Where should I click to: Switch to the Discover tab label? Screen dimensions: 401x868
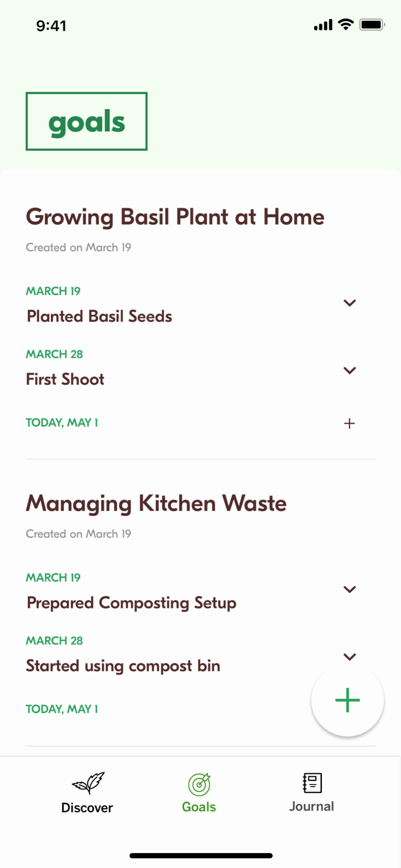pos(87,807)
